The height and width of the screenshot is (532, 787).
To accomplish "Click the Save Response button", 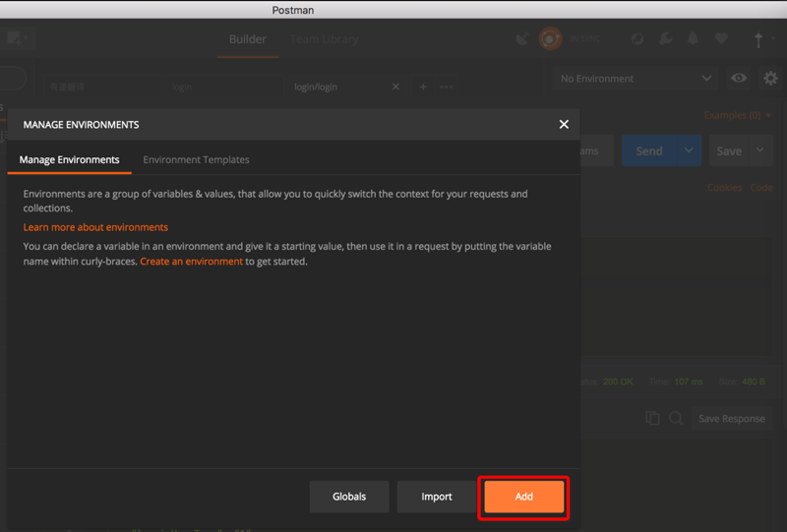I will [732, 419].
